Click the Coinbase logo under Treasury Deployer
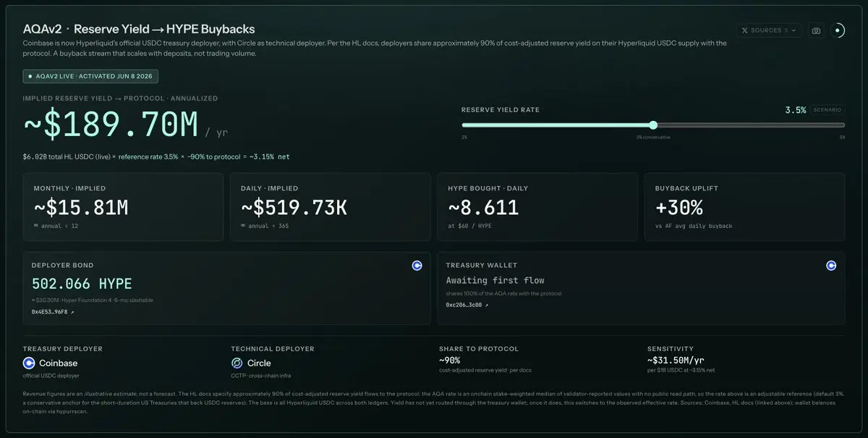868x438 pixels. click(x=29, y=363)
